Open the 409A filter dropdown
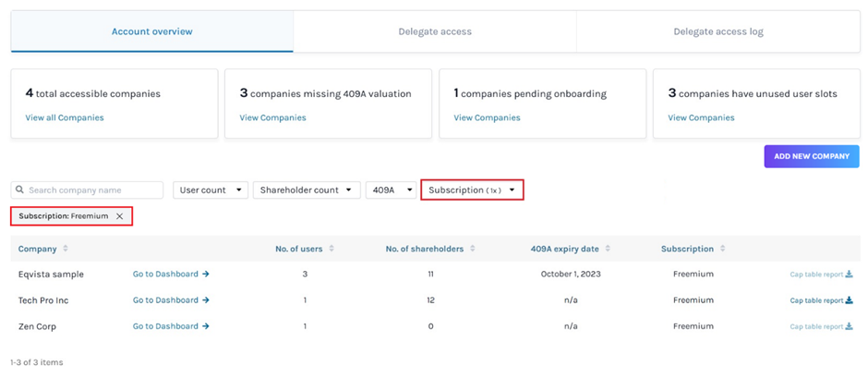 coord(391,190)
